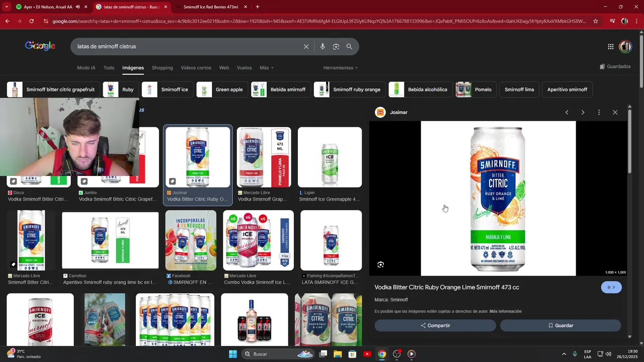Switch to Modo IA tab

[x=86, y=68]
